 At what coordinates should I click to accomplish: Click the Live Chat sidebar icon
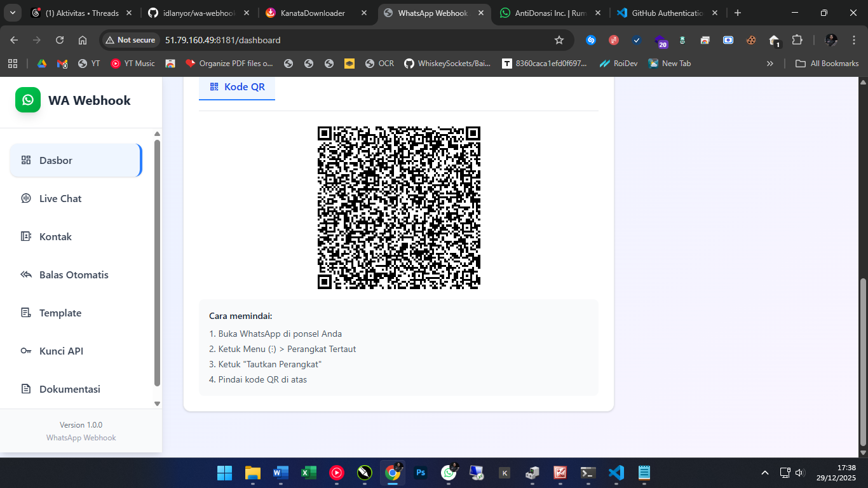(26, 198)
